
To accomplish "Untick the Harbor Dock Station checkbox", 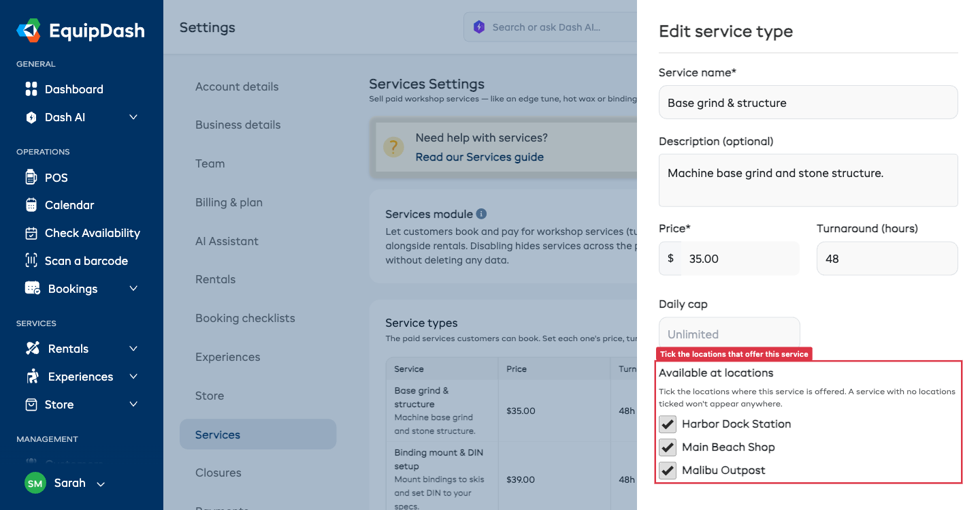I will (668, 424).
